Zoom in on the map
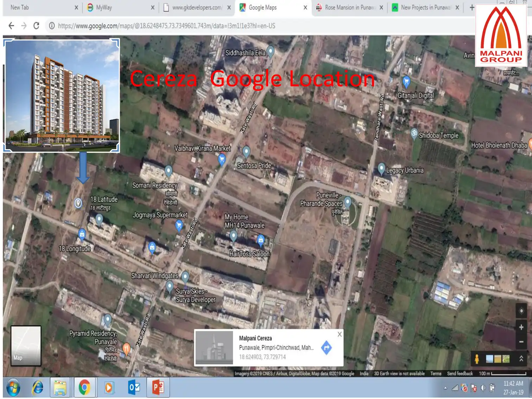This screenshot has width=532, height=399. [x=521, y=327]
